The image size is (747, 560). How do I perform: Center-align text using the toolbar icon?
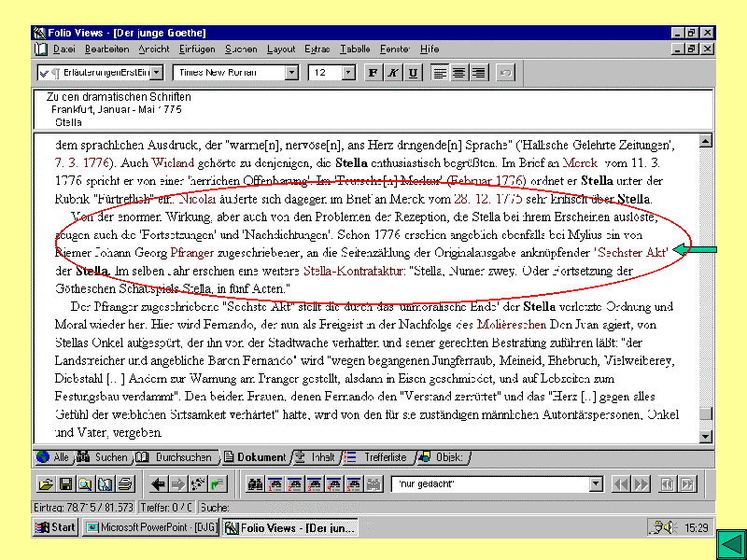coord(458,72)
